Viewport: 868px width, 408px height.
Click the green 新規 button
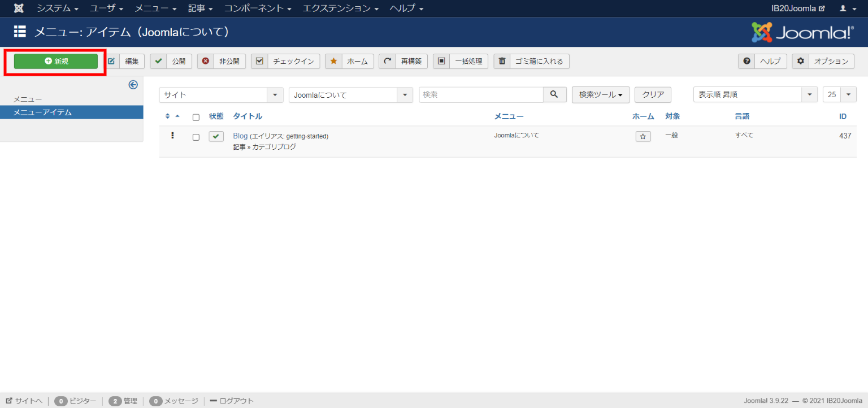(x=56, y=61)
